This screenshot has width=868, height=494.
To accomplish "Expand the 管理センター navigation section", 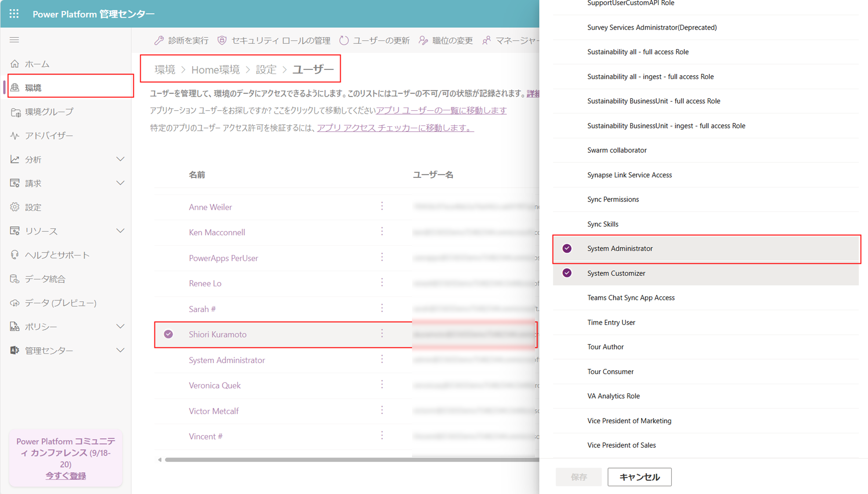I will (120, 350).
